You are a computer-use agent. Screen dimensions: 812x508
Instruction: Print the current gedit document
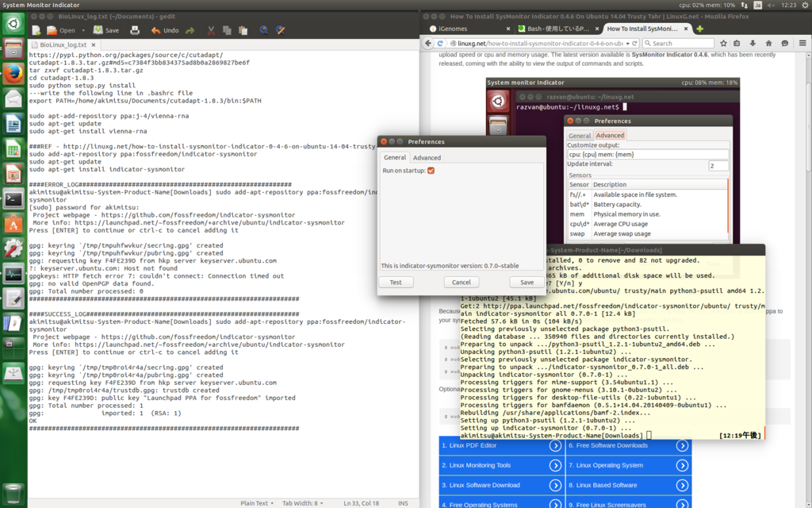135,31
